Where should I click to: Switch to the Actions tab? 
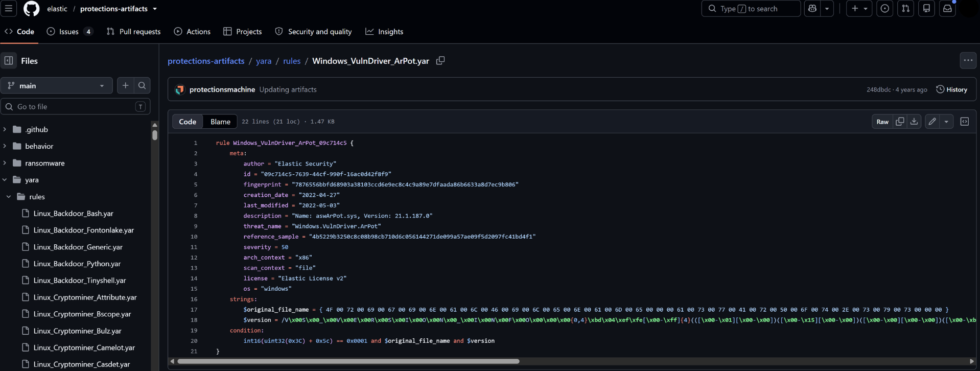point(192,32)
